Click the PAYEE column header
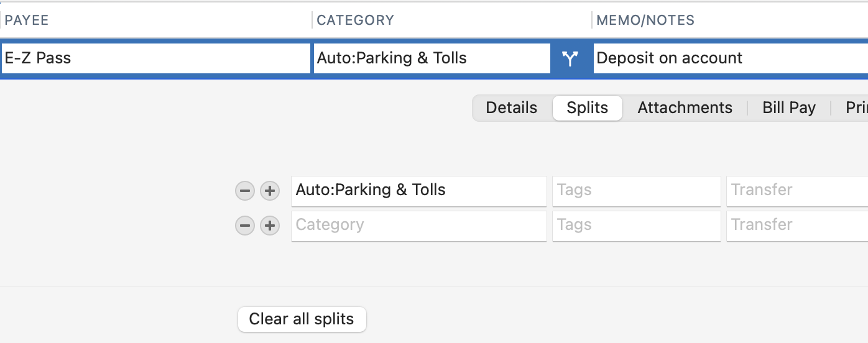The width and height of the screenshot is (868, 343). coord(27,20)
